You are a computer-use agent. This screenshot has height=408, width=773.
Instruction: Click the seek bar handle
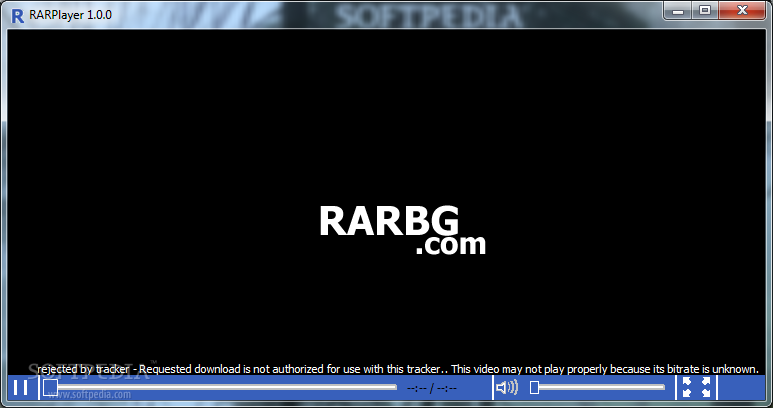[50, 387]
